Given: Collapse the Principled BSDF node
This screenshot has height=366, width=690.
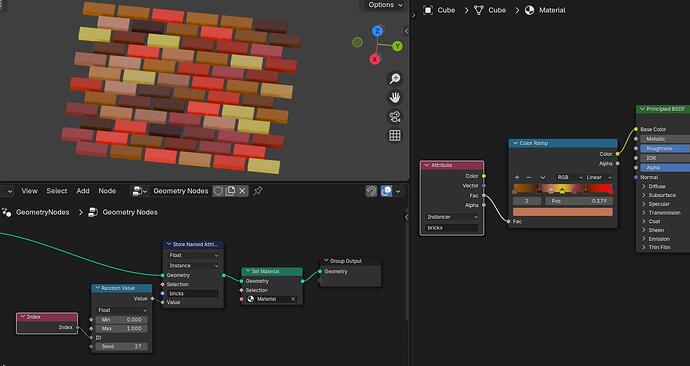Looking at the screenshot, I should click(642, 109).
